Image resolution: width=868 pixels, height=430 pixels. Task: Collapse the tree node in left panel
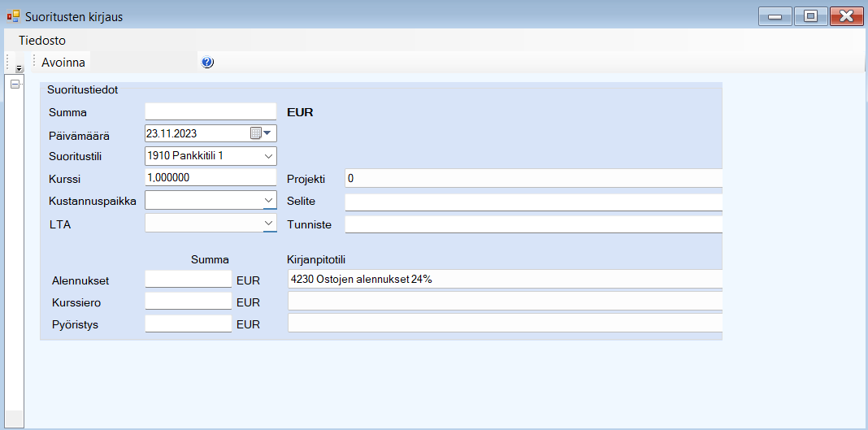tap(14, 85)
